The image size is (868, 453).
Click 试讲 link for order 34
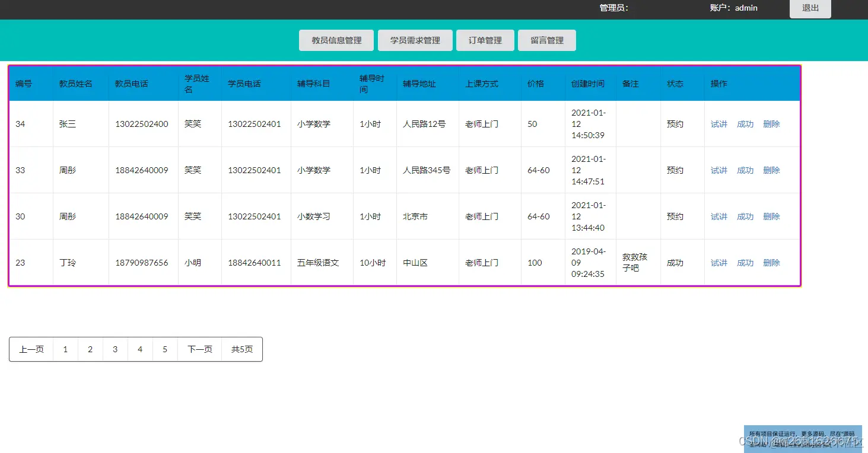719,124
